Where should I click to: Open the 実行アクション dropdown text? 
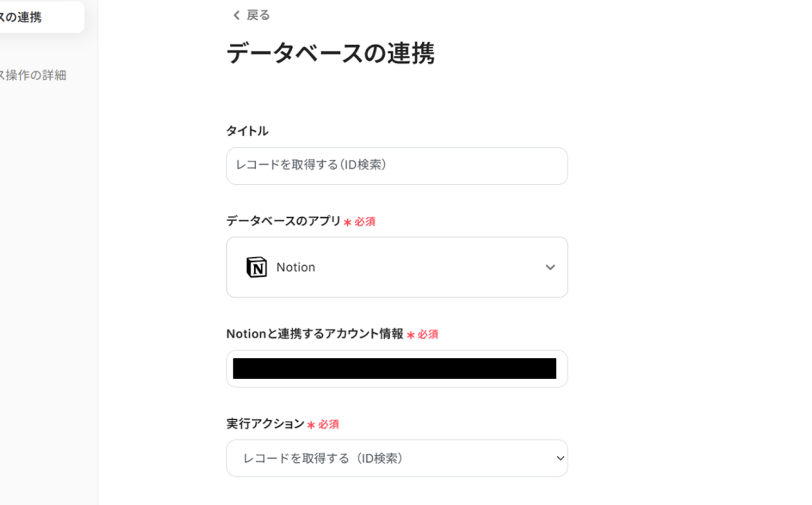coord(323,458)
